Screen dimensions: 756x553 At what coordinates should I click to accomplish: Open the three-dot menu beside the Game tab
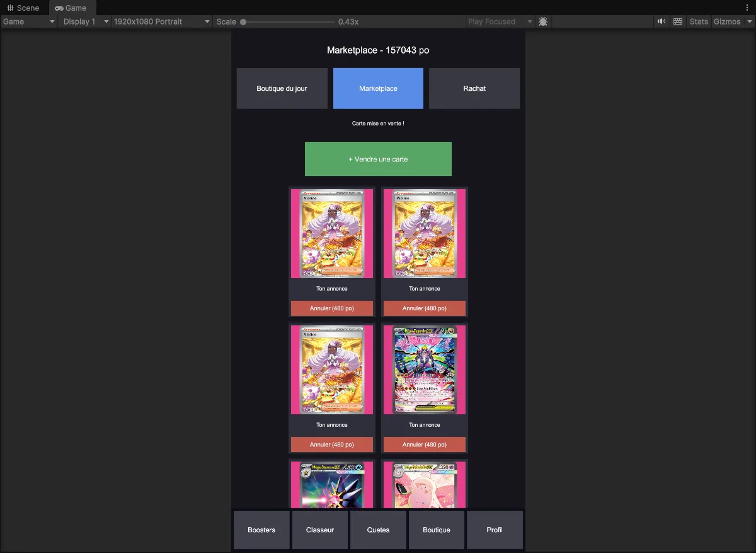point(747,8)
